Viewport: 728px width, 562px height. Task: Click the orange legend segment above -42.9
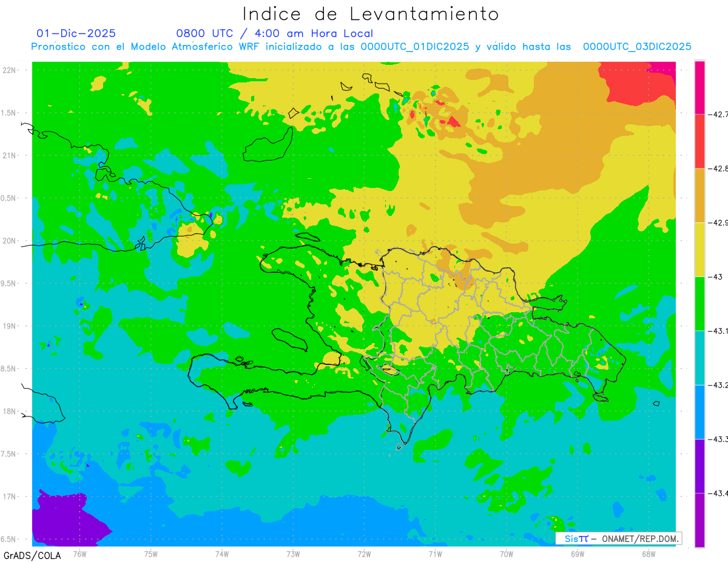pos(699,195)
